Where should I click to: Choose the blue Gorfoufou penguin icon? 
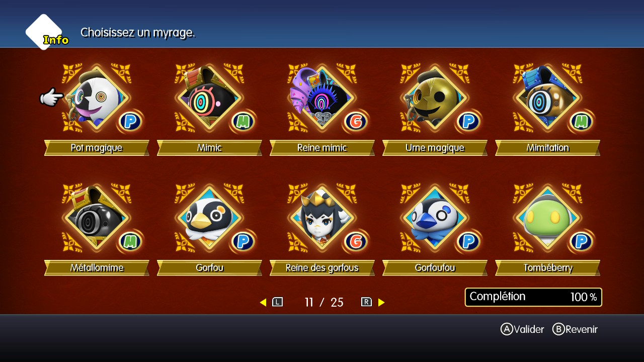point(435,218)
